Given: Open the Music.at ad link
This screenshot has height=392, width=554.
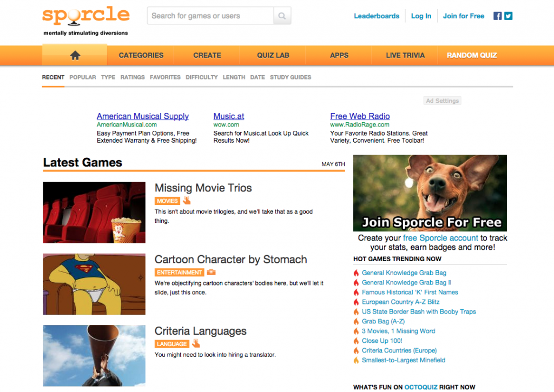Looking at the screenshot, I should 229,116.
